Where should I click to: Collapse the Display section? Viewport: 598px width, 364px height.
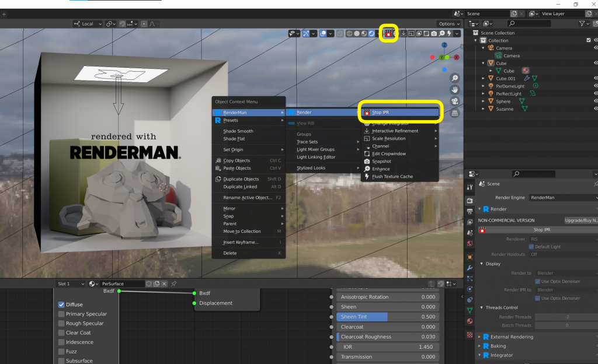tap(482, 264)
